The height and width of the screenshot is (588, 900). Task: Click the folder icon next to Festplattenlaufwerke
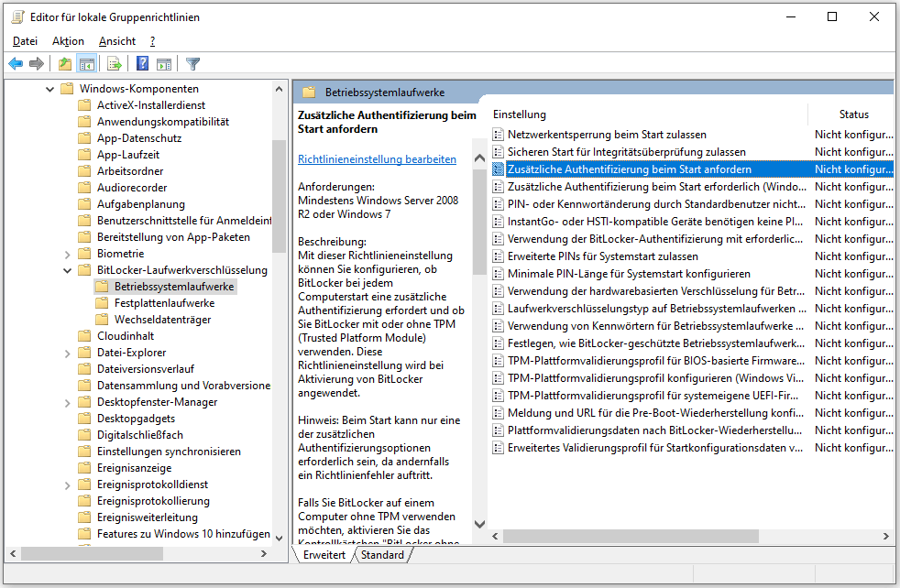point(102,303)
